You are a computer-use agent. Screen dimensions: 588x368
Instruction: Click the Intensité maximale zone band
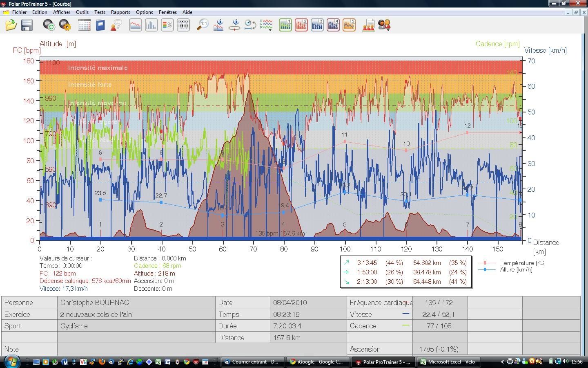coord(281,67)
